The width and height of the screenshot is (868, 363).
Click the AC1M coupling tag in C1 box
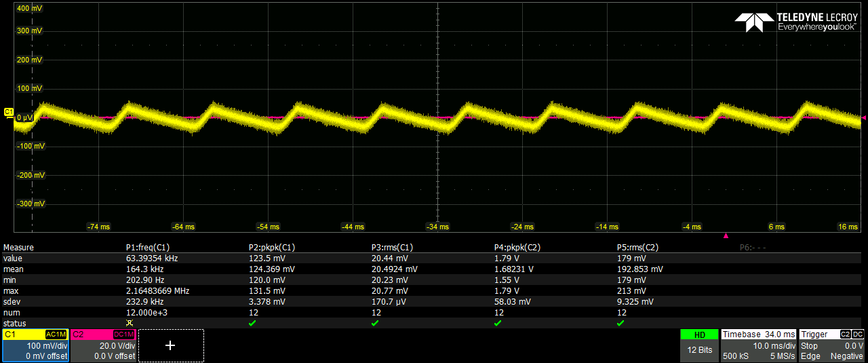coord(56,335)
